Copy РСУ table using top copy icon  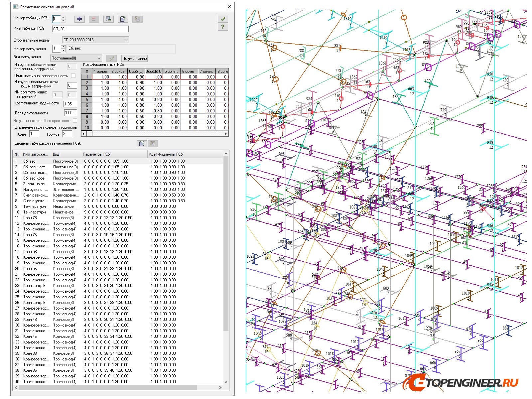pyautogui.click(x=123, y=19)
